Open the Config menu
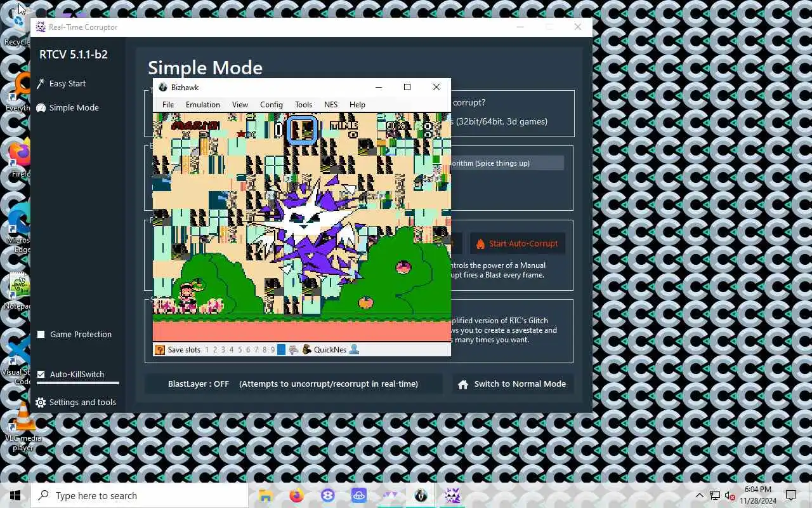The width and height of the screenshot is (812, 508). tap(271, 105)
